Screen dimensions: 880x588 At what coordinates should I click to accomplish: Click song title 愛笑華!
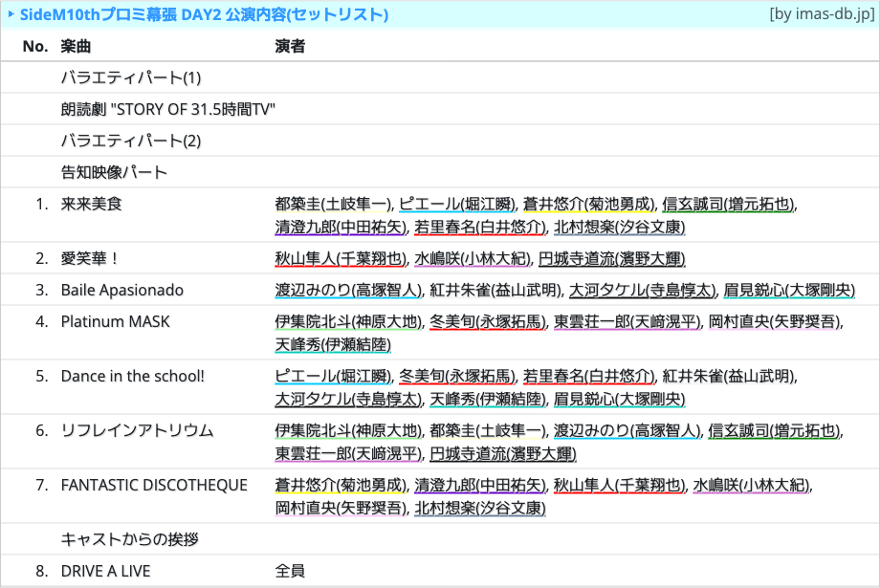tap(90, 258)
